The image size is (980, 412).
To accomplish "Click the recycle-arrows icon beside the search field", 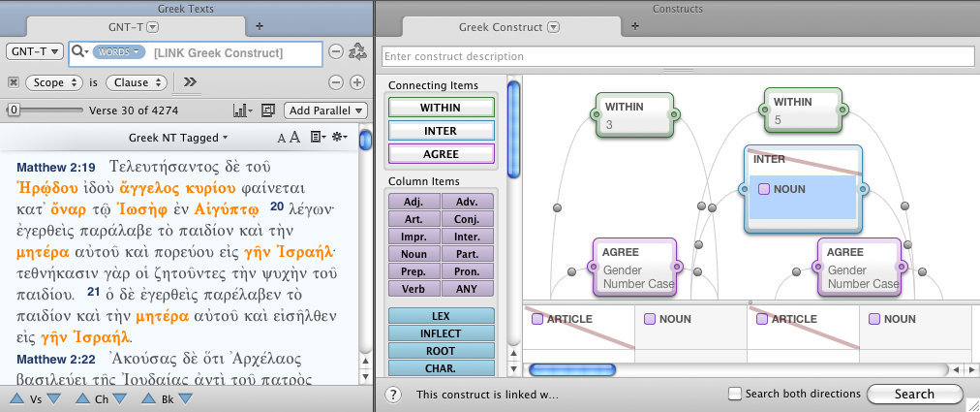I will (x=357, y=51).
